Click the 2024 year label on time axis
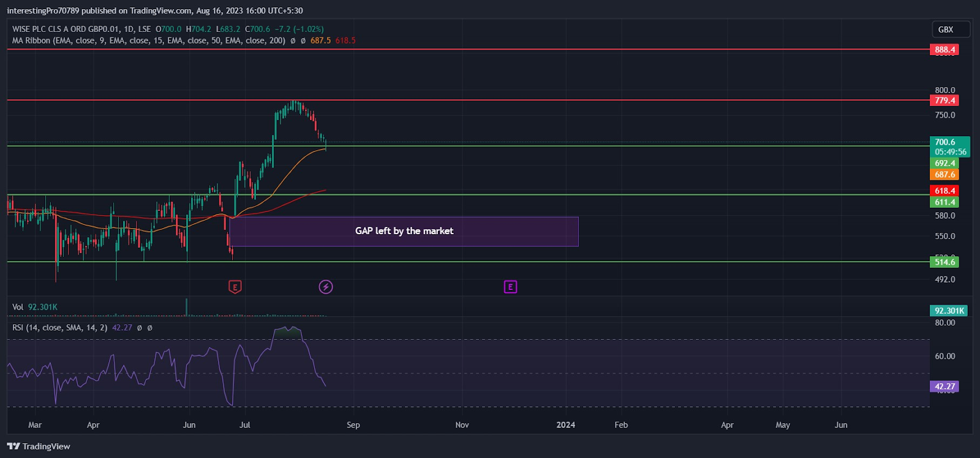980x458 pixels. coord(566,425)
